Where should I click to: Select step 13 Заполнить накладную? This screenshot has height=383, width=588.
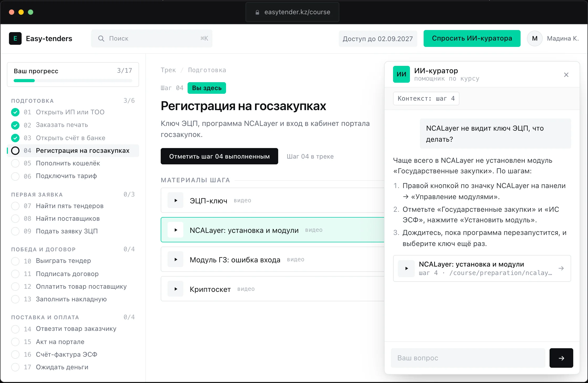(73, 299)
